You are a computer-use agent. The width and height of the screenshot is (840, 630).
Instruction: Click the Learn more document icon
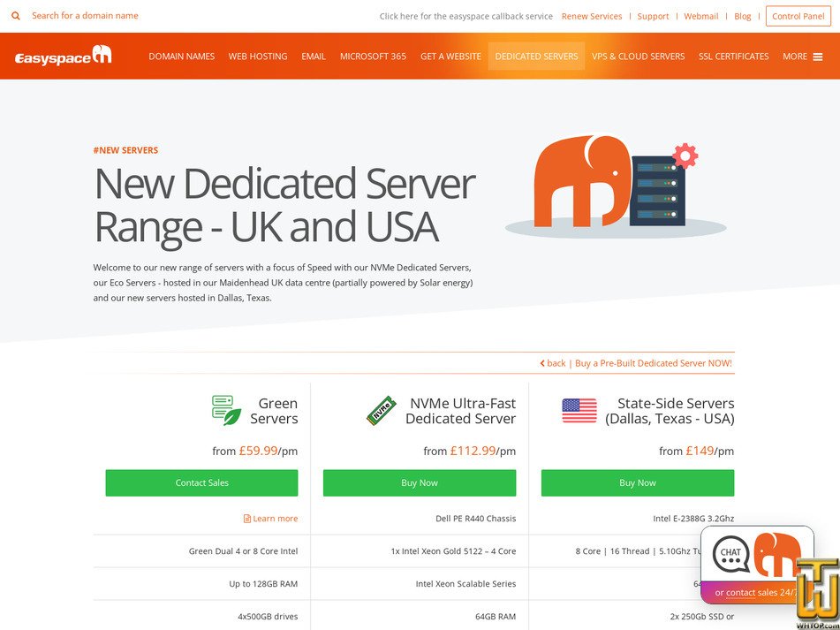click(x=247, y=519)
